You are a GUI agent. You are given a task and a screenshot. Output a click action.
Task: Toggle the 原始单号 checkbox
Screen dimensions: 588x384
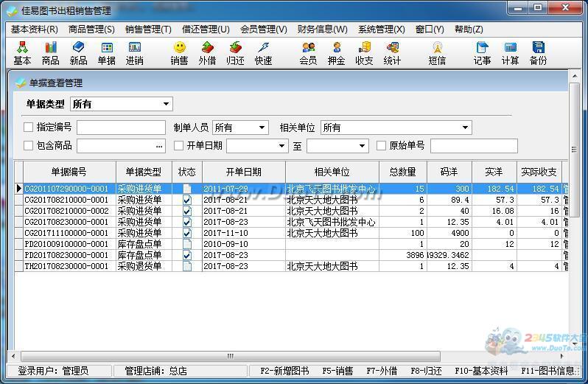[381, 145]
